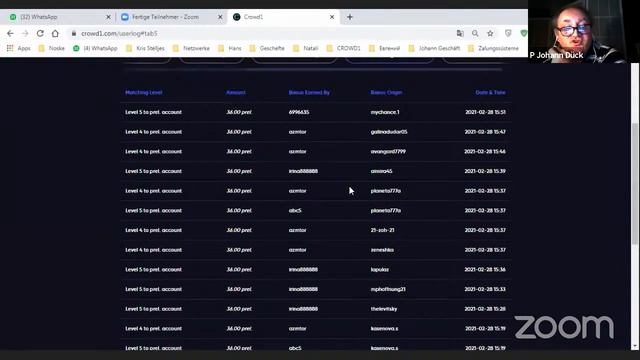Select bonus origin 21-zoh-21
Image resolution: width=640 pixels, height=360 pixels.
382,230
